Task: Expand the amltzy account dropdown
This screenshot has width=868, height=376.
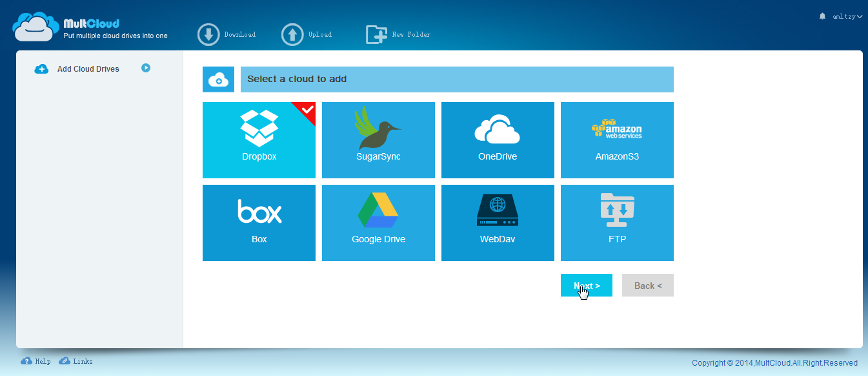Action: coord(846,16)
